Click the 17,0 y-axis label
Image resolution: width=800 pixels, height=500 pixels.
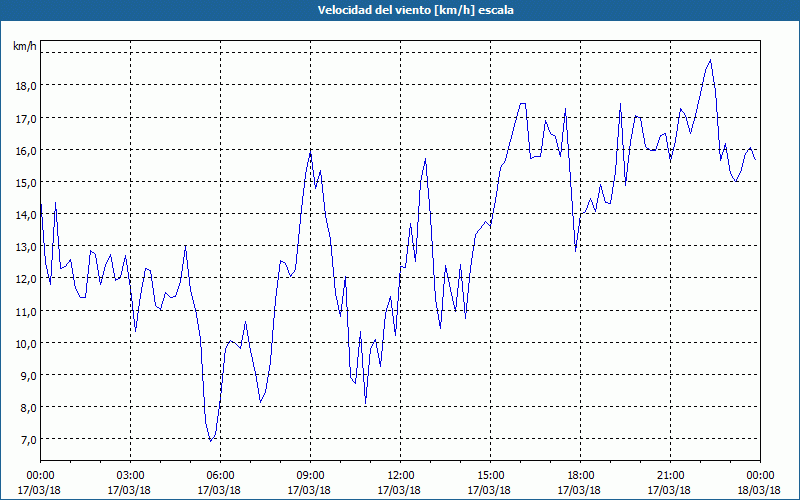tap(26, 118)
